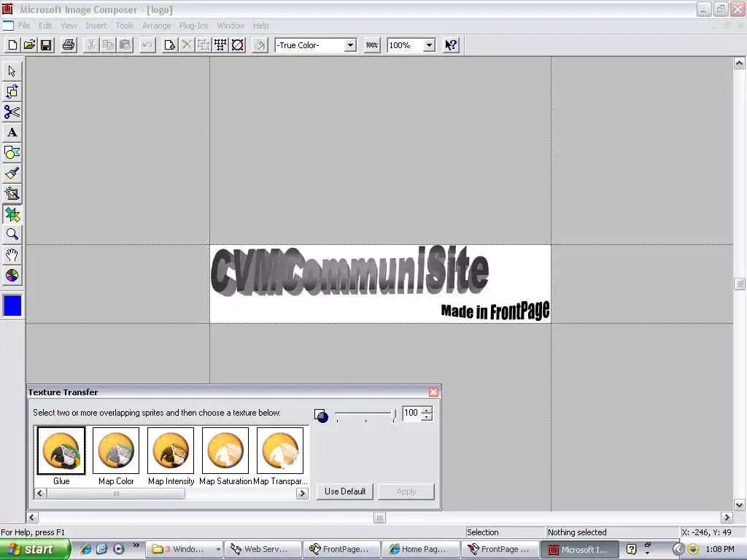Save the composition with the floppy disk icon
This screenshot has width=747, height=560.
click(x=46, y=45)
